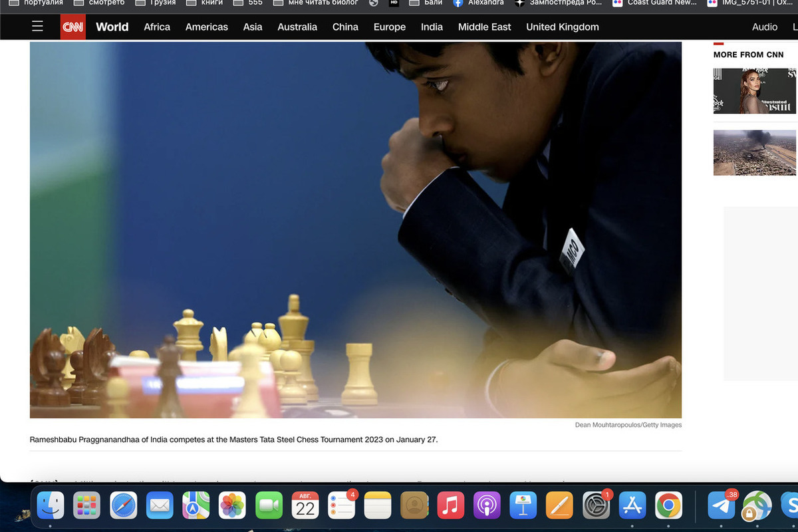Open the CNN hamburger menu
The height and width of the screenshot is (532, 798).
pyautogui.click(x=37, y=27)
